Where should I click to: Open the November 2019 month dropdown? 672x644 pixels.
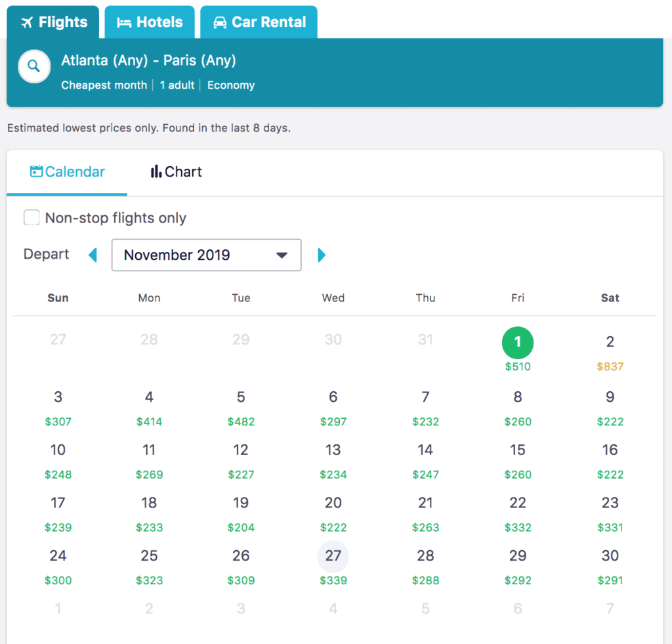[x=206, y=255]
